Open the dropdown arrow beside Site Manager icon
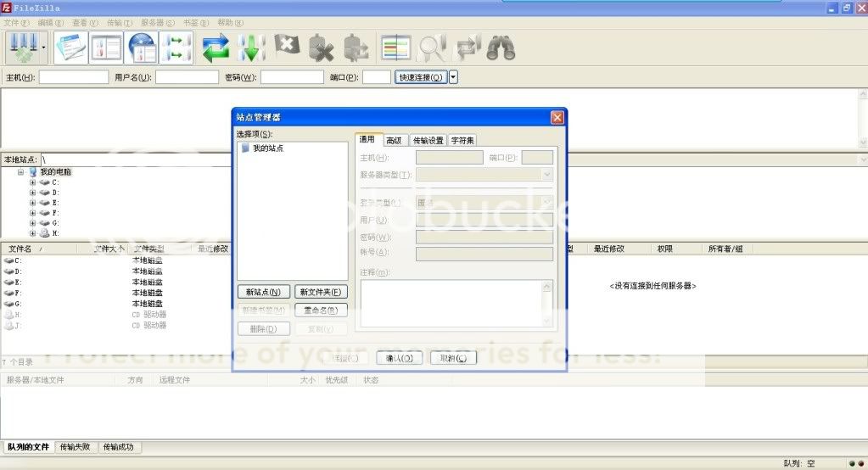868x470 pixels. tap(44, 48)
